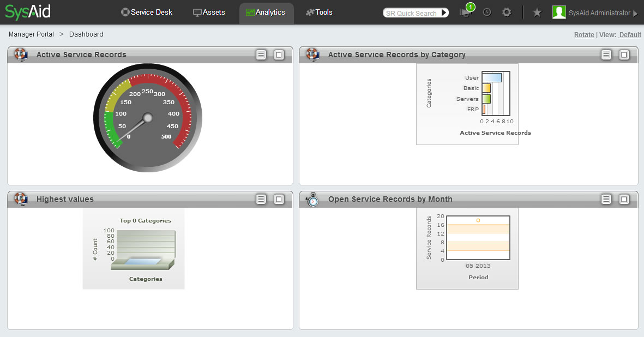Click the Rotate link
Viewport: 644px width, 337px height.
[x=584, y=34]
